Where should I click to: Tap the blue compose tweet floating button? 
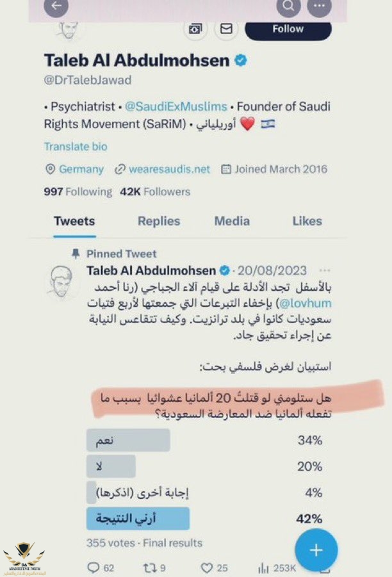[x=316, y=550]
